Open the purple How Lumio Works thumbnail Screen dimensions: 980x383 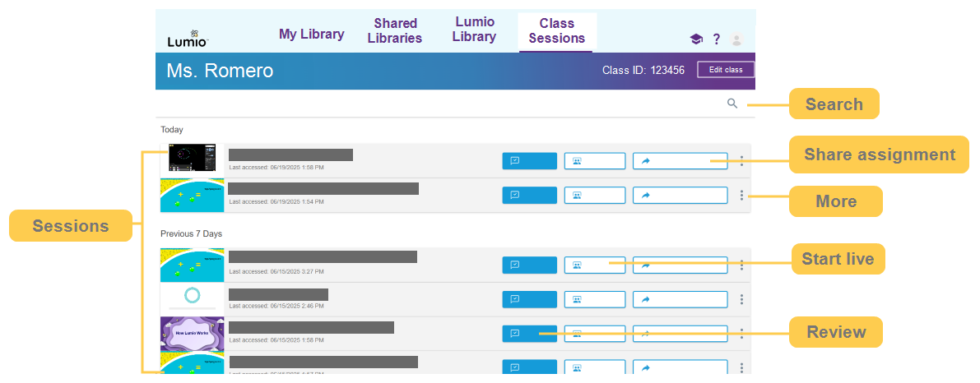192,334
